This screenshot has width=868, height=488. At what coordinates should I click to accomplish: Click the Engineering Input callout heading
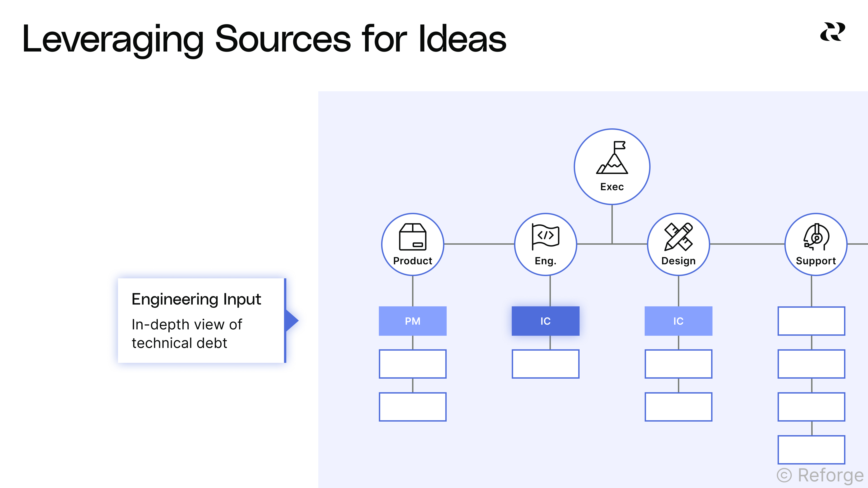196,299
